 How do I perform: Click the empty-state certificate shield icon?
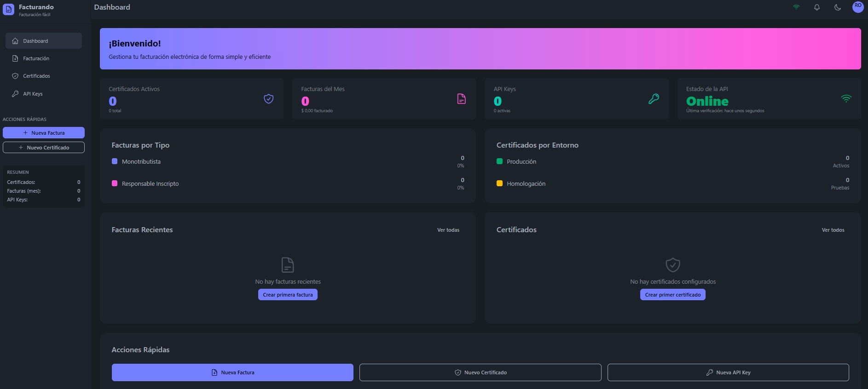[673, 265]
